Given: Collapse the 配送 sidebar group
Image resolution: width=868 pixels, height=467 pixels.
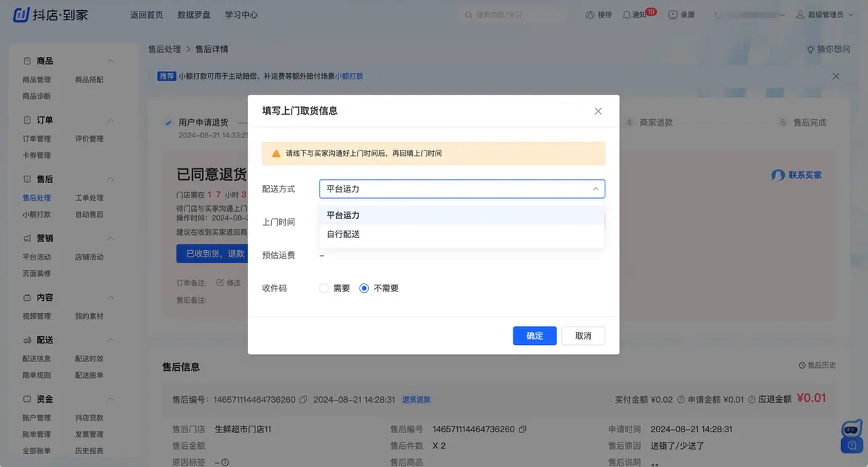Looking at the screenshot, I should click(111, 340).
